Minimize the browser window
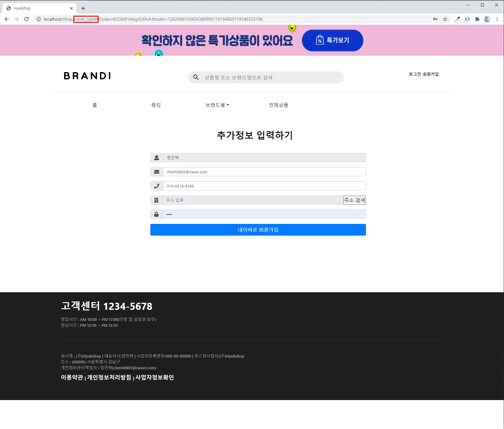This screenshot has width=504, height=429. pyautogui.click(x=468, y=5)
